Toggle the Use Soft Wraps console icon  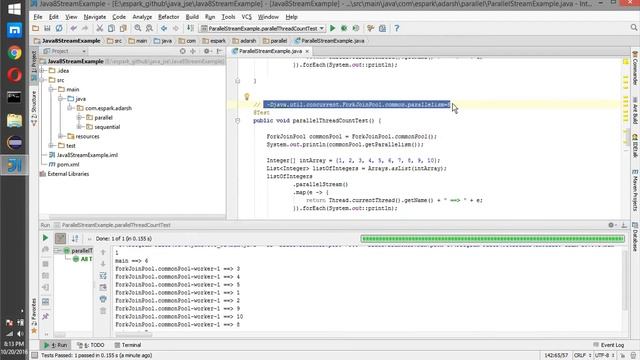pos(103,276)
